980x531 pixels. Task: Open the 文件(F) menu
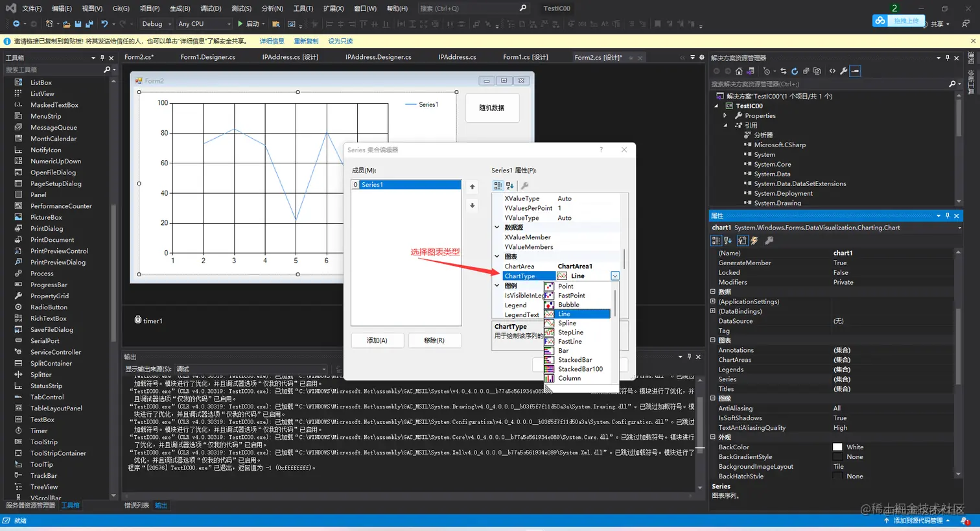coord(32,8)
